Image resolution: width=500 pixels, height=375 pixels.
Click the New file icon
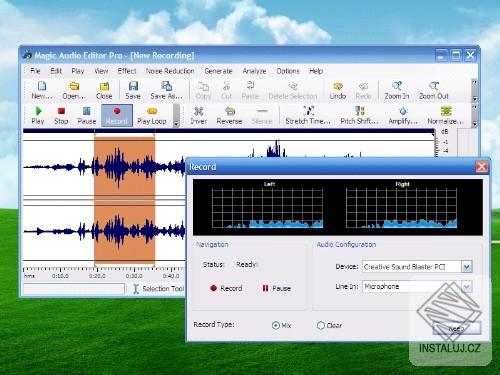coord(42,90)
